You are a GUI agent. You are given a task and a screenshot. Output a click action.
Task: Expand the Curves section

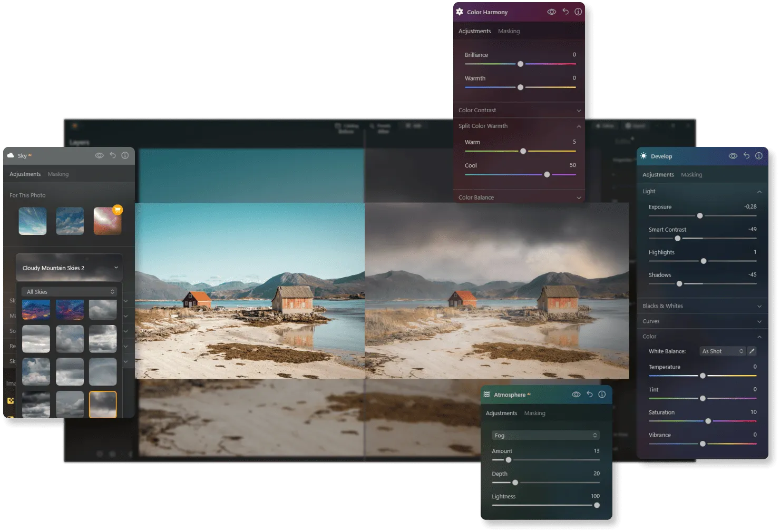[701, 321]
